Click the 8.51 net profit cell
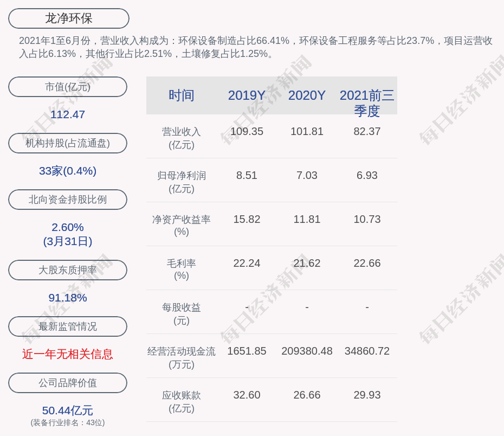 pyautogui.click(x=247, y=176)
